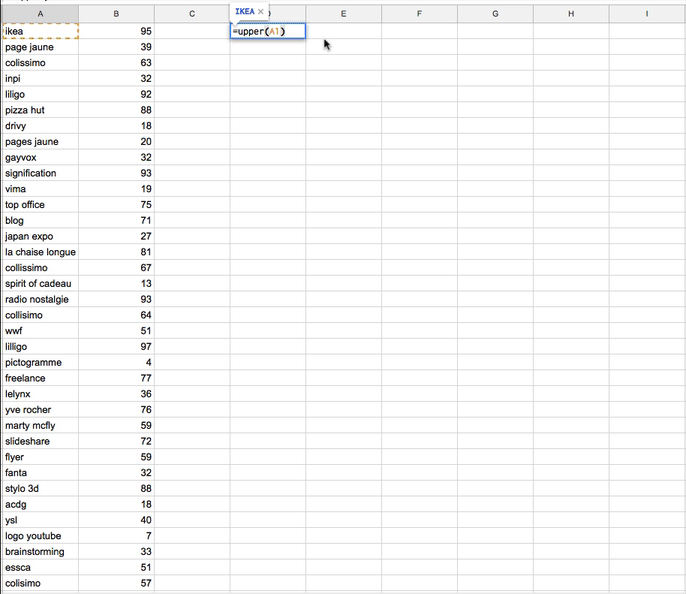Select value 7 next to logo youtube

pos(116,535)
